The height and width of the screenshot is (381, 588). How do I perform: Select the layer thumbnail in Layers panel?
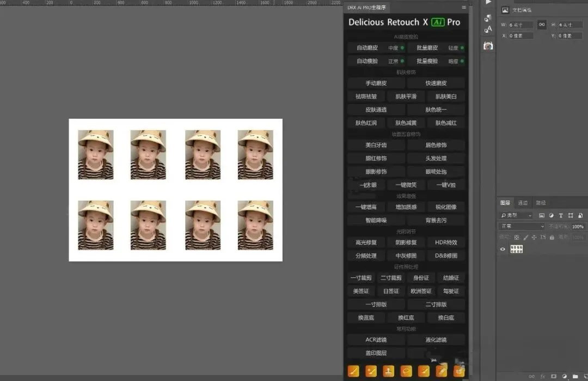click(516, 249)
